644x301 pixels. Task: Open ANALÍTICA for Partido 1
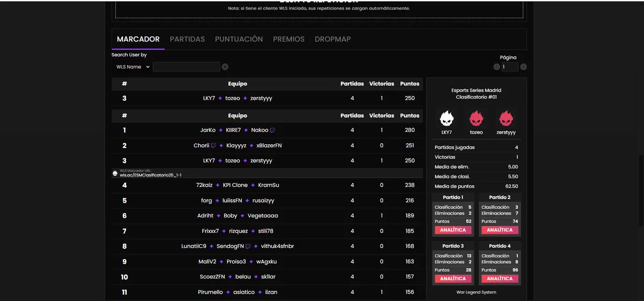453,230
